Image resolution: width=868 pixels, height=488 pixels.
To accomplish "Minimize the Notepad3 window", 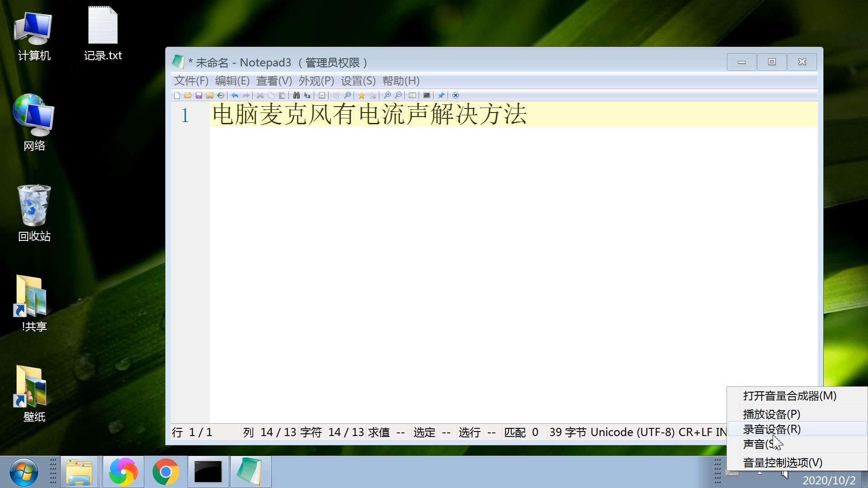I will 741,62.
